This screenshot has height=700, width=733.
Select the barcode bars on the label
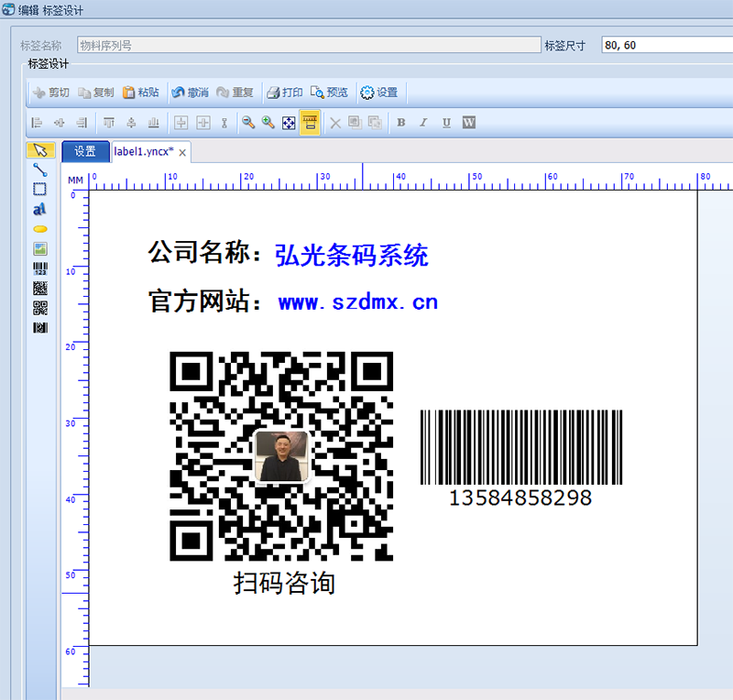tap(521, 447)
